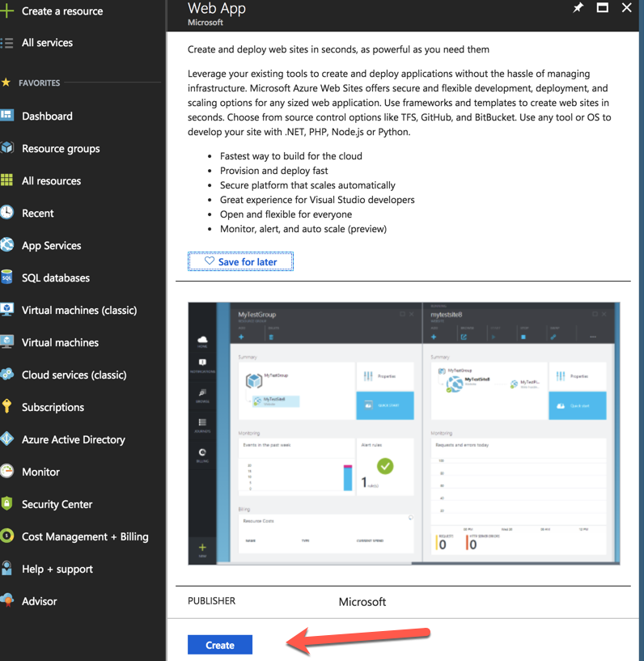The height and width of the screenshot is (661, 644).
Task: Click the Resource groups cube icon
Action: coord(7,148)
